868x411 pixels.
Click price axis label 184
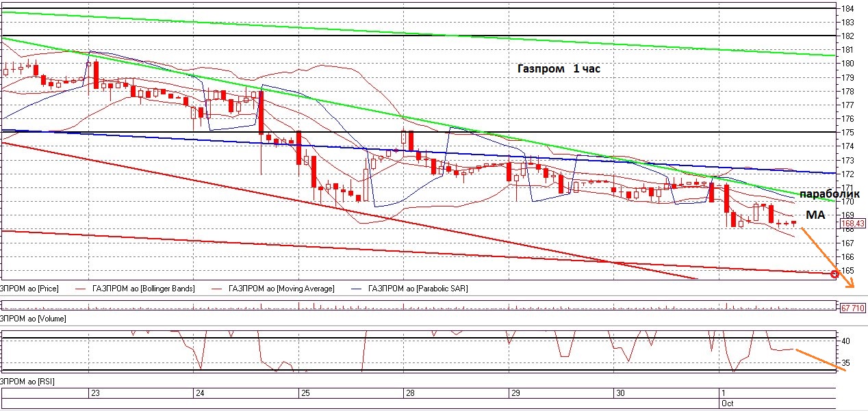point(847,8)
